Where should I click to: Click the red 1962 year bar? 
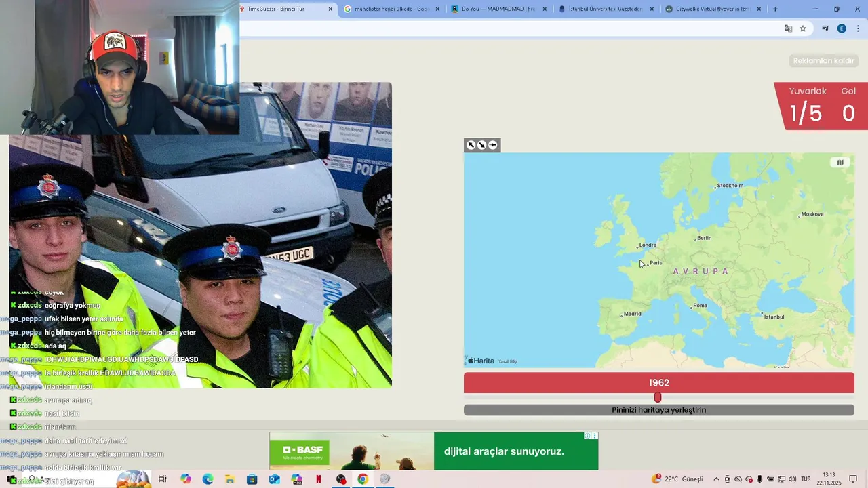[659, 383]
